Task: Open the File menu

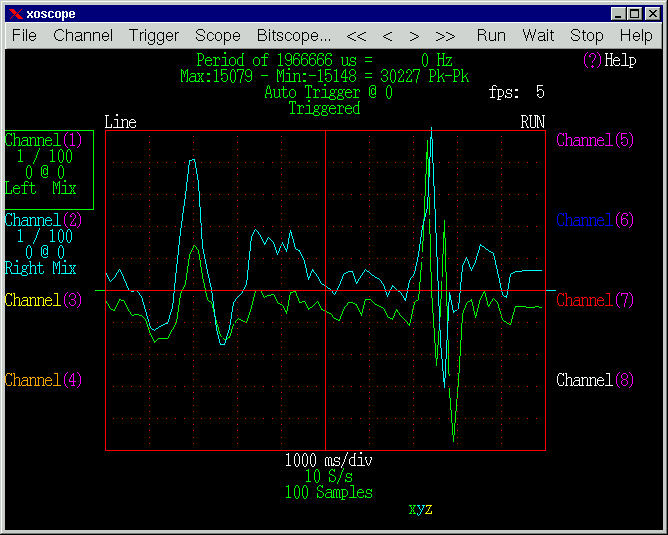Action: coord(24,35)
